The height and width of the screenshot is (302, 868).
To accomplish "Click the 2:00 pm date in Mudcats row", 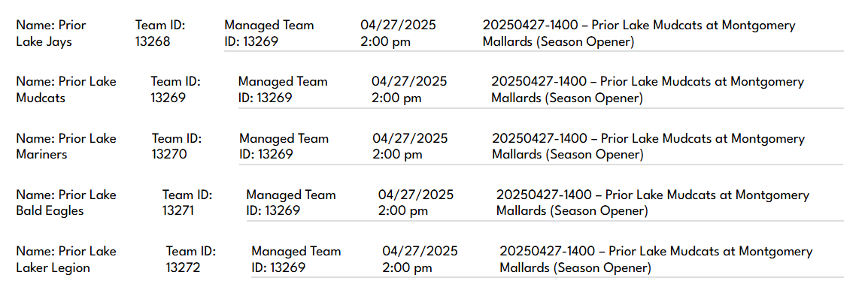I will tap(396, 98).
